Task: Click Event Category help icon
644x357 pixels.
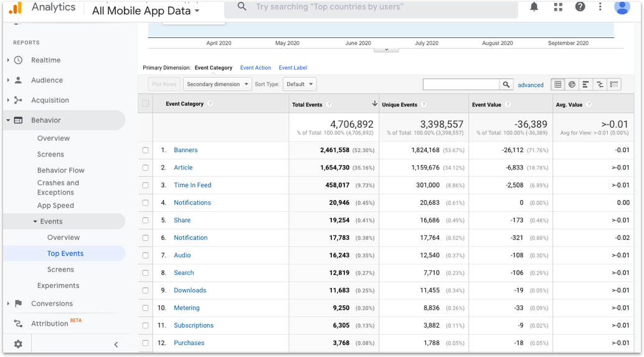Action: [x=211, y=103]
